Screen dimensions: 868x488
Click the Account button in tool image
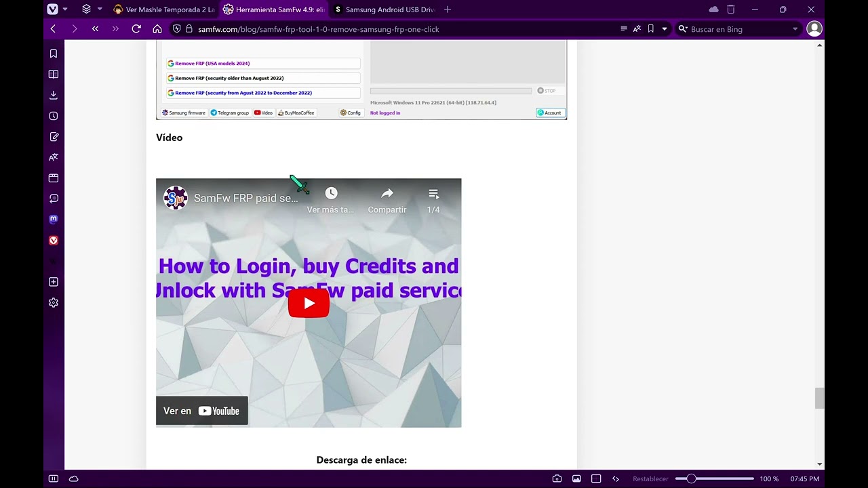click(x=550, y=113)
